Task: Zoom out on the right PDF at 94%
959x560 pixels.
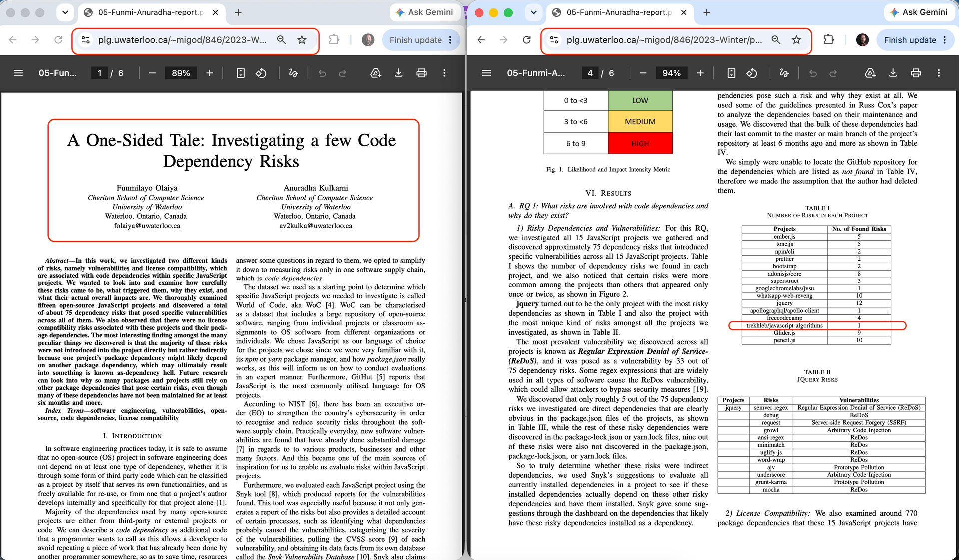Action: coord(643,73)
